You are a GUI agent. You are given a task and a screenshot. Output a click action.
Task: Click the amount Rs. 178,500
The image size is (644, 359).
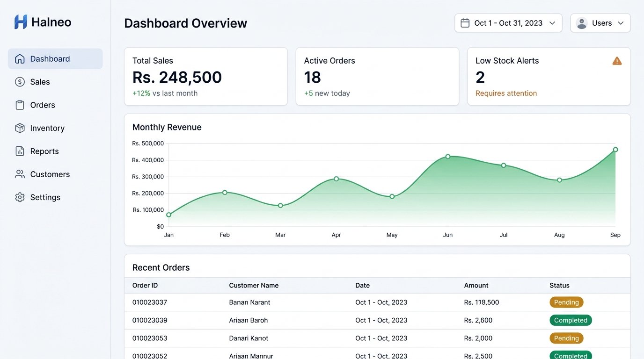[x=482, y=302]
